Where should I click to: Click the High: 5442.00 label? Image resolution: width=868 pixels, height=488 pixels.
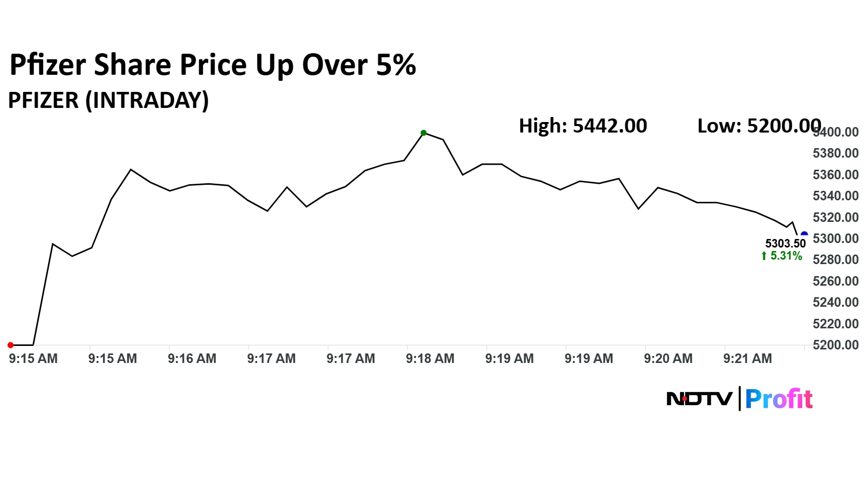(x=583, y=126)
